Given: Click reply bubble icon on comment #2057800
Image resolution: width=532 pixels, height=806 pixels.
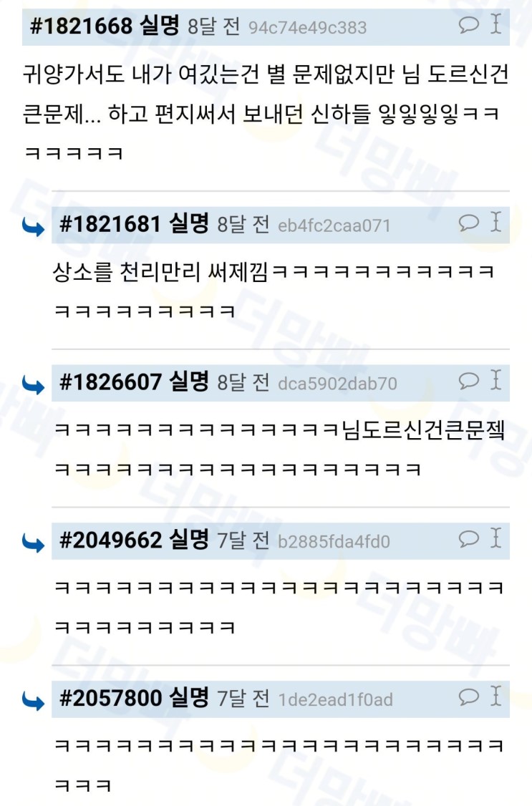Looking at the screenshot, I should point(468,696).
